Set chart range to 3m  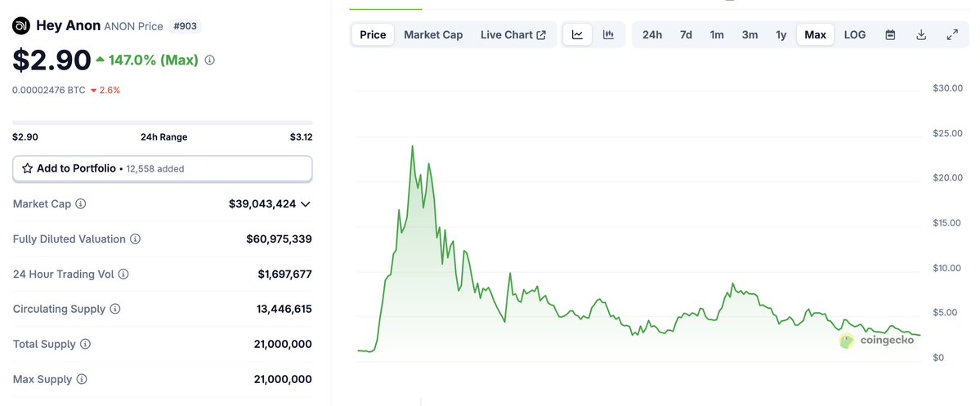(750, 34)
